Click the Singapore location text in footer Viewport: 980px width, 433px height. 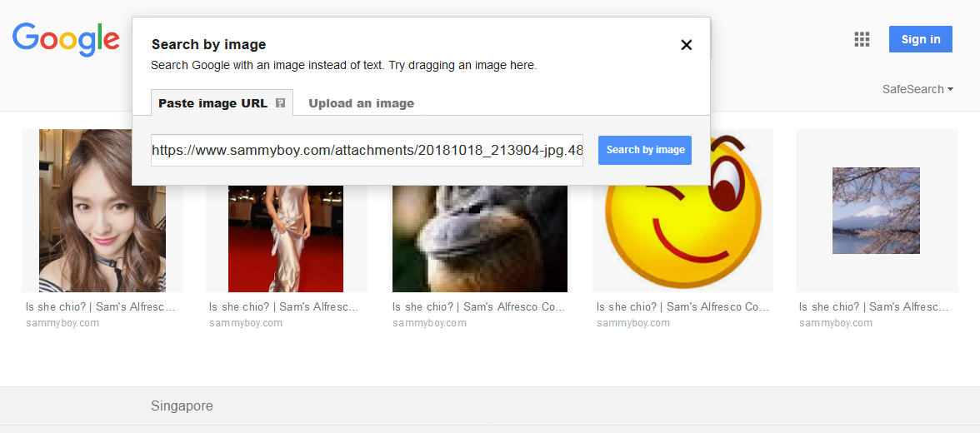182,406
